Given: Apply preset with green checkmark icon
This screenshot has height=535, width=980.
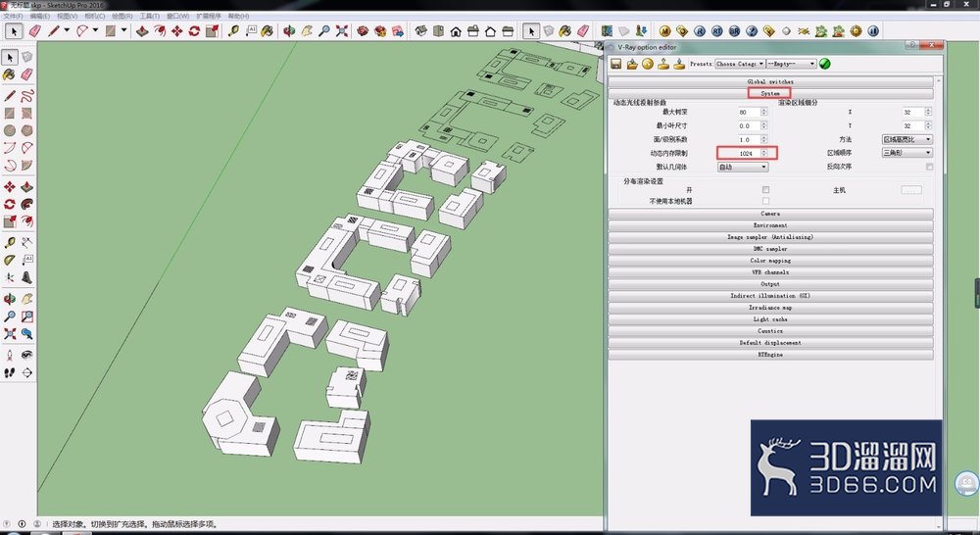Looking at the screenshot, I should (x=825, y=64).
